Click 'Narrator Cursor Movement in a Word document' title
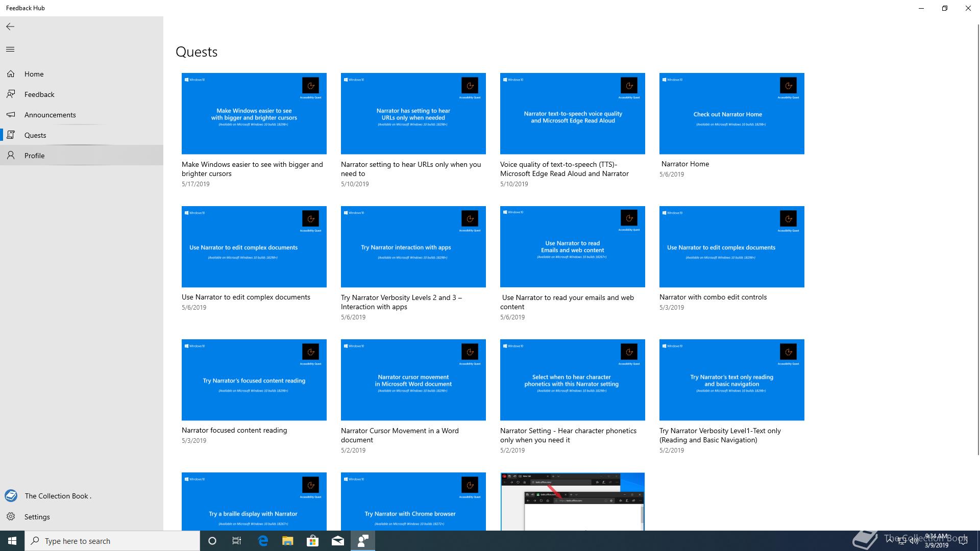Screen dimensions: 980x551 [x=400, y=435]
